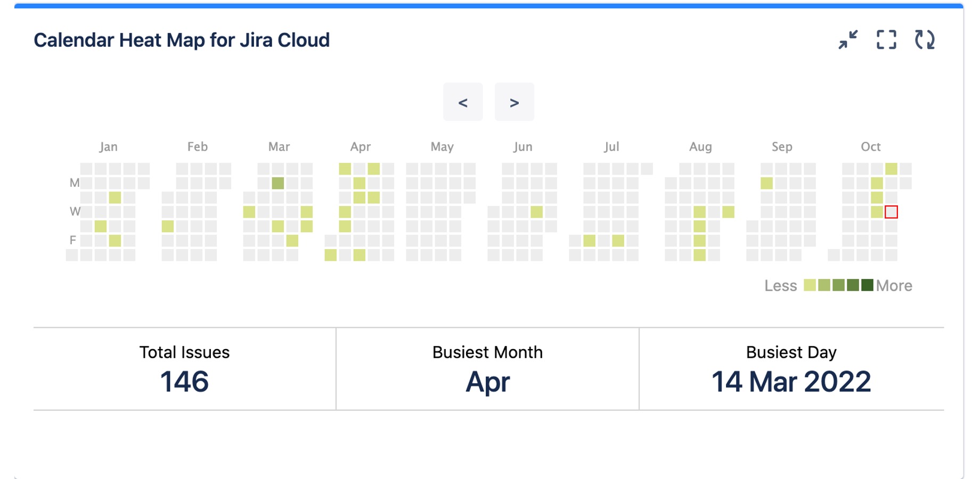Click the middle legend color swatch
980x479 pixels.
838,285
